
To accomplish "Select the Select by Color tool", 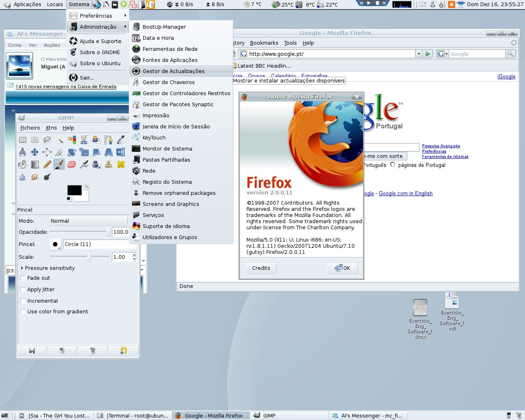I will coord(72,140).
